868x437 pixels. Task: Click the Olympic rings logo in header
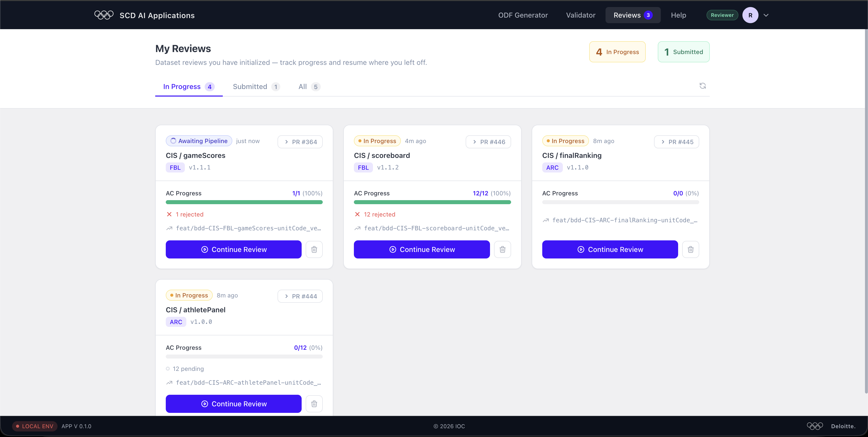[x=104, y=15]
